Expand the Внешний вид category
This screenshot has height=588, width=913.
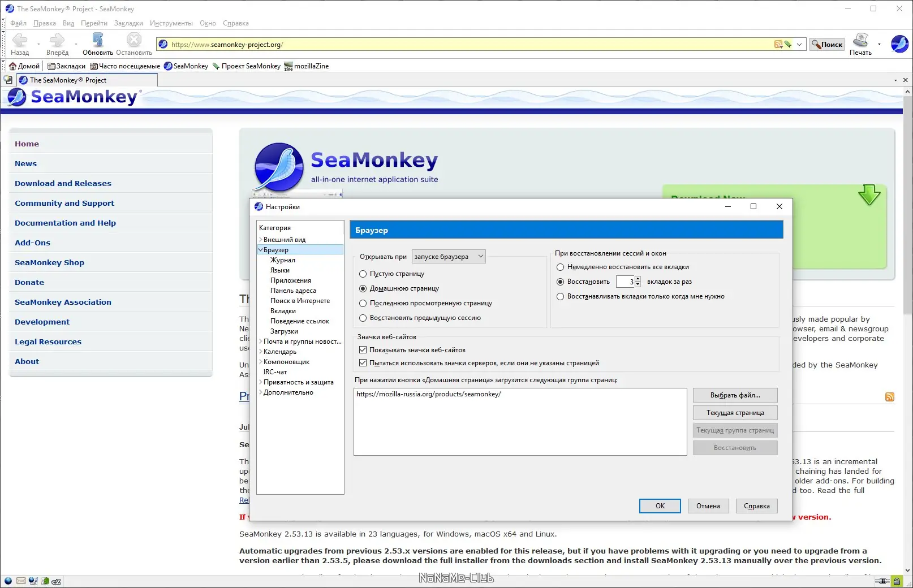(260, 240)
